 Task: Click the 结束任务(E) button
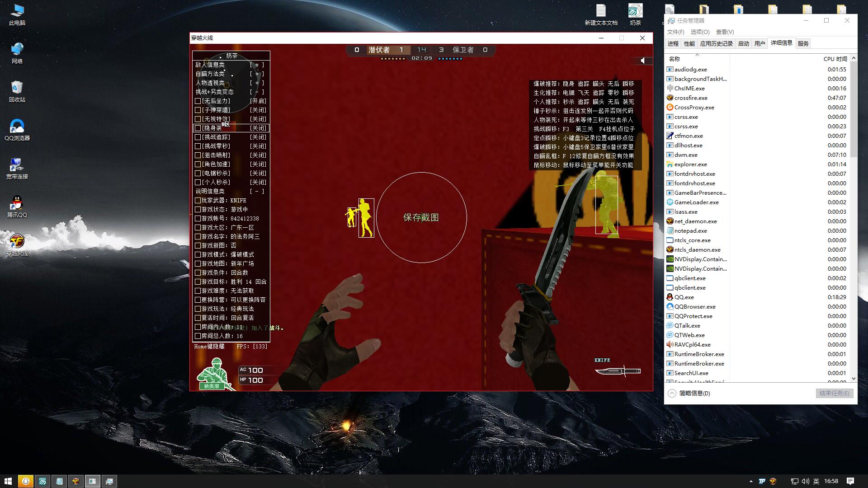[834, 393]
